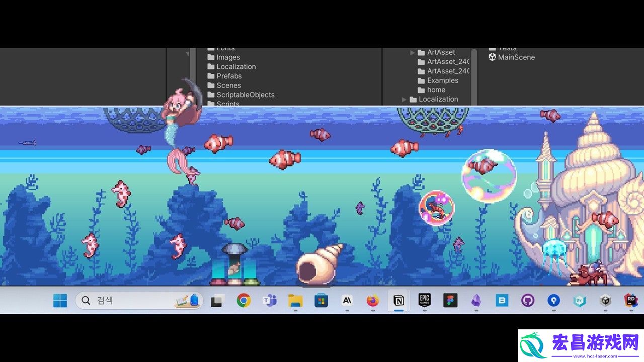
Task: Select the MainScene scene asset
Action: (512, 57)
